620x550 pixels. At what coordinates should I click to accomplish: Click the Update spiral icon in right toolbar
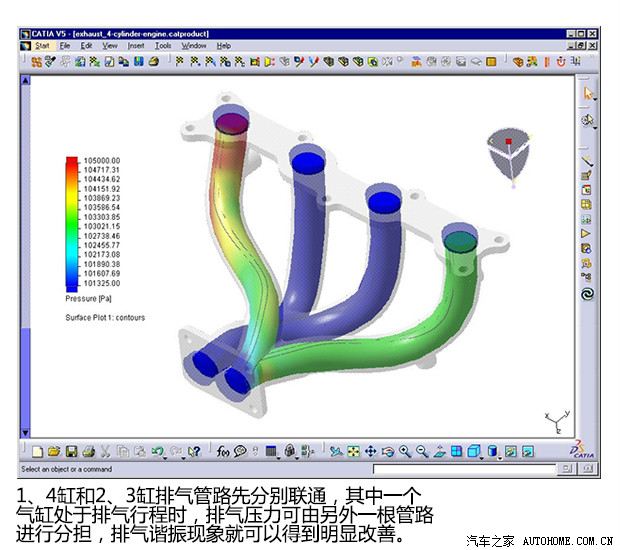[588, 294]
